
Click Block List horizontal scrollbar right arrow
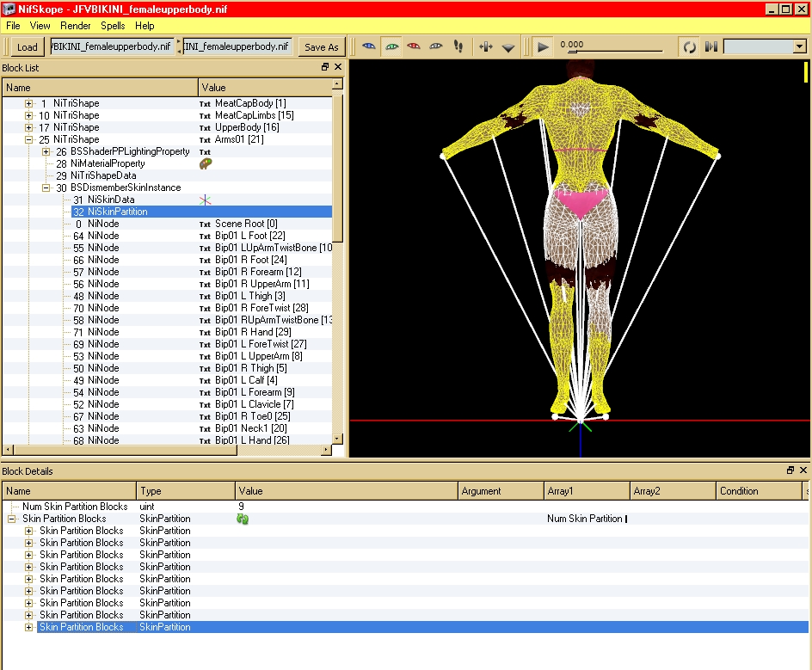326,450
